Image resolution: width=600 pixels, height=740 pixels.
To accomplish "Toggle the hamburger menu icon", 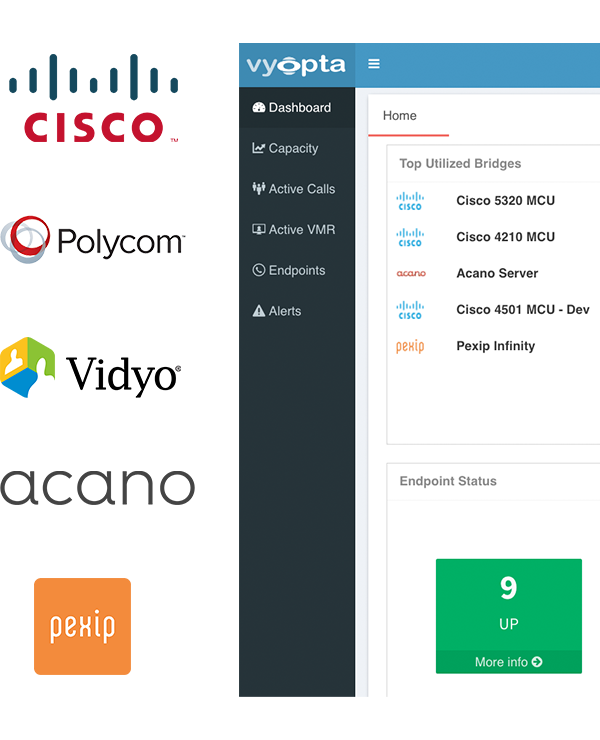I will pos(374,64).
